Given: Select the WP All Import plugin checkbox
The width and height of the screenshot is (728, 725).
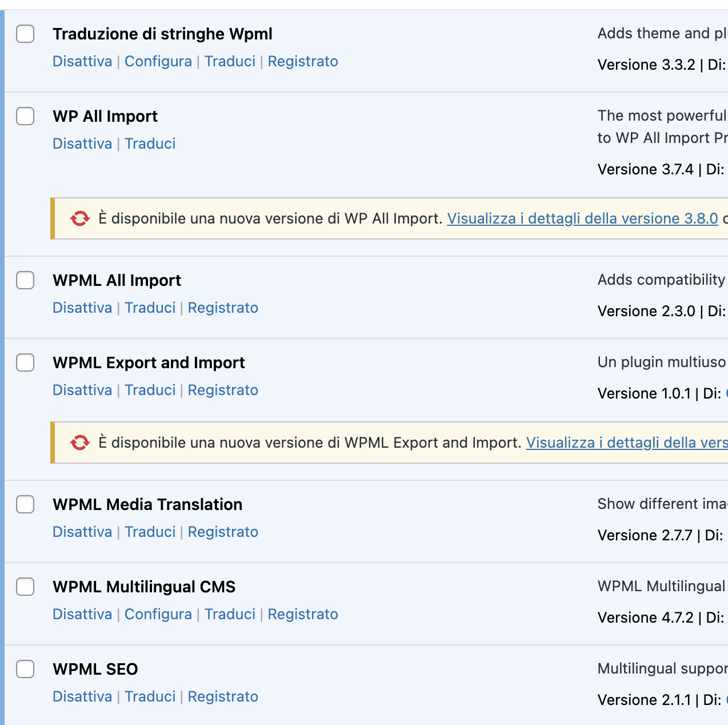Looking at the screenshot, I should (25, 116).
